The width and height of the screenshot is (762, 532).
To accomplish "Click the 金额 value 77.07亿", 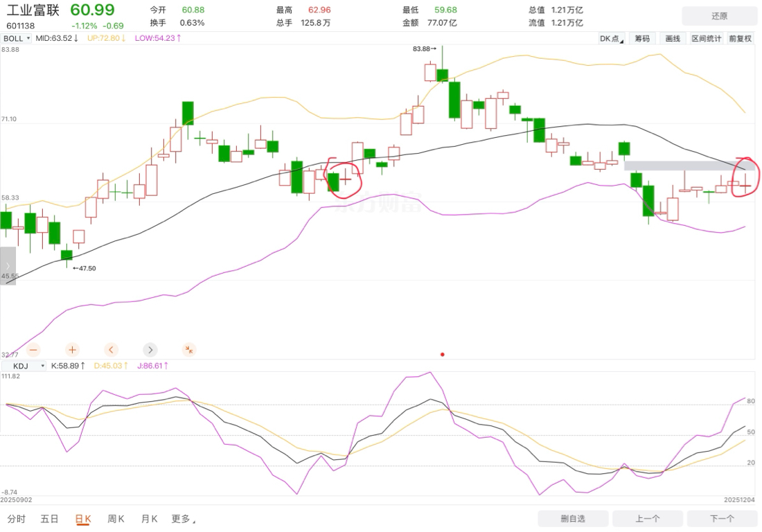I will coord(442,23).
